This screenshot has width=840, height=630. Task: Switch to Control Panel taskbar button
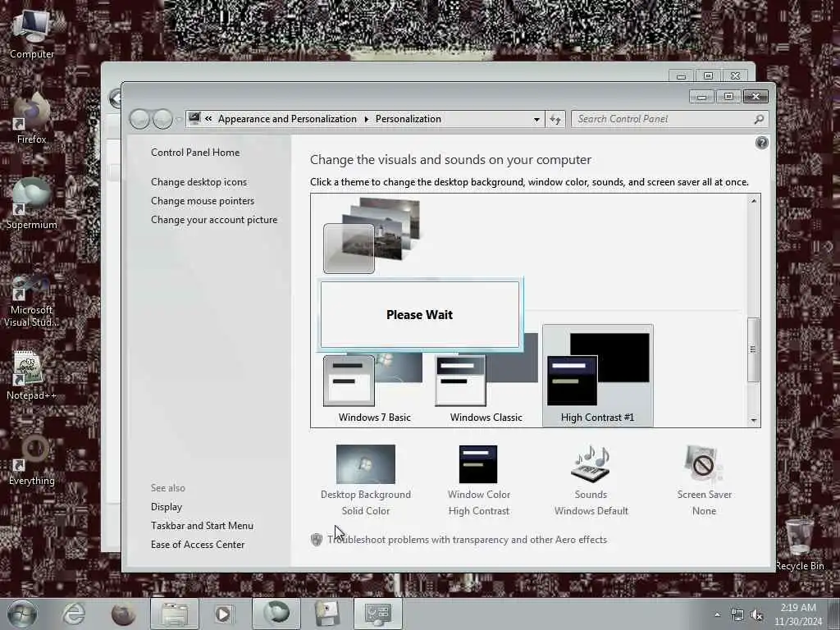point(377,614)
